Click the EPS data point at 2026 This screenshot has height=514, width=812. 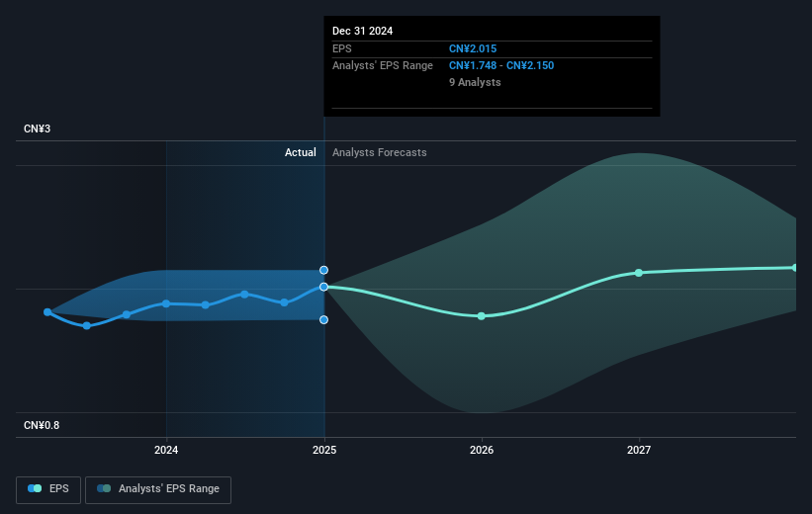click(x=482, y=316)
